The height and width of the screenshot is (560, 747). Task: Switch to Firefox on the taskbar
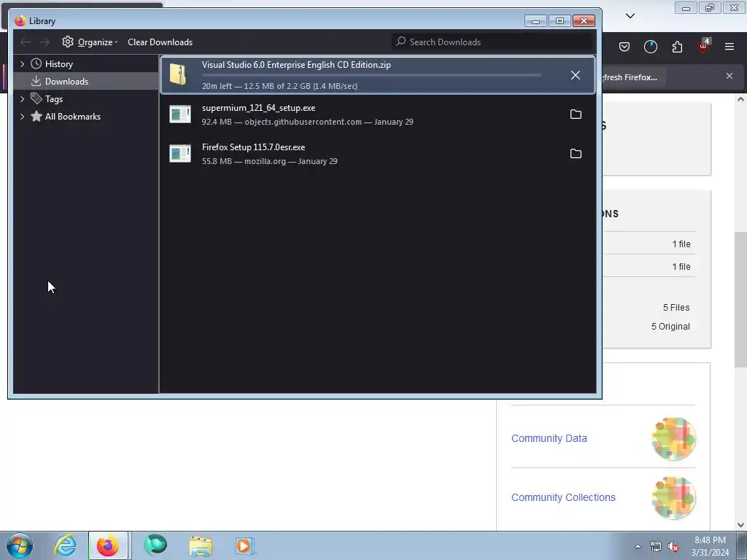[x=108, y=545]
